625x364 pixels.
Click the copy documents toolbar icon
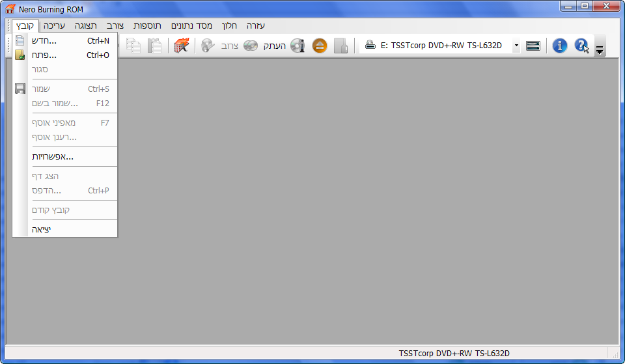pos(133,46)
